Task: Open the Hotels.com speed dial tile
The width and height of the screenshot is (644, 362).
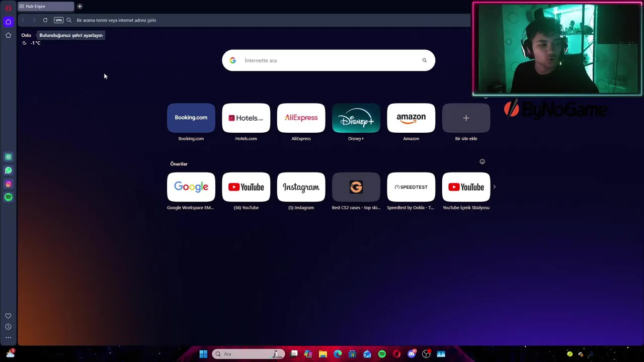Action: click(246, 118)
